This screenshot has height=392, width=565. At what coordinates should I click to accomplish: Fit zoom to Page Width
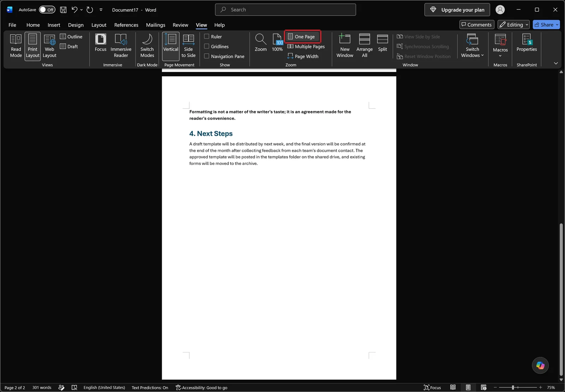click(303, 56)
